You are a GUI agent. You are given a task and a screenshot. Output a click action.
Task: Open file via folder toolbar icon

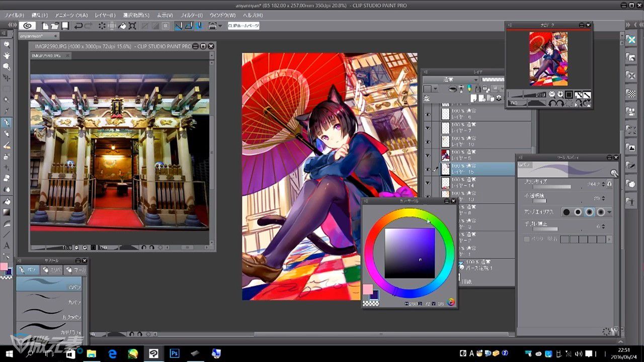click(55, 26)
